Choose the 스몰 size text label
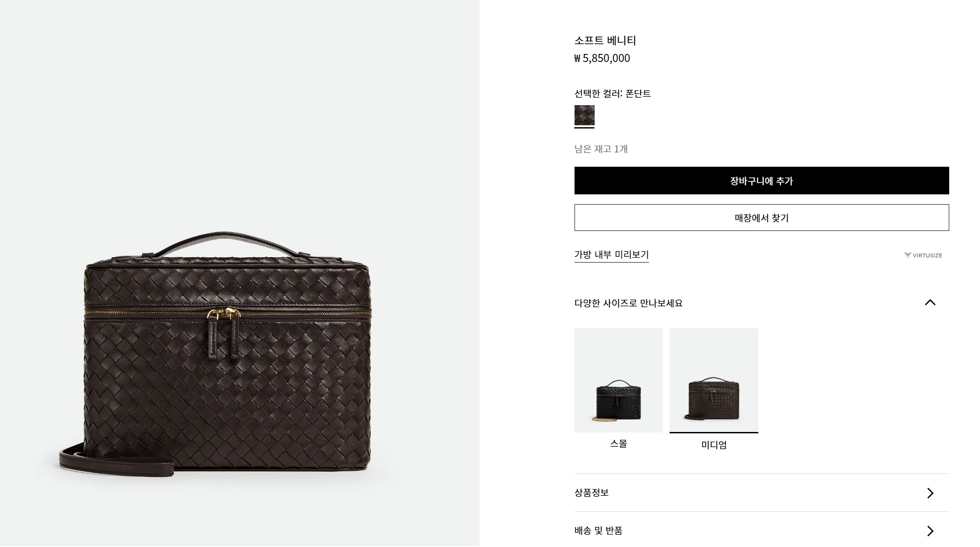This screenshot has width=980, height=547. tap(619, 444)
